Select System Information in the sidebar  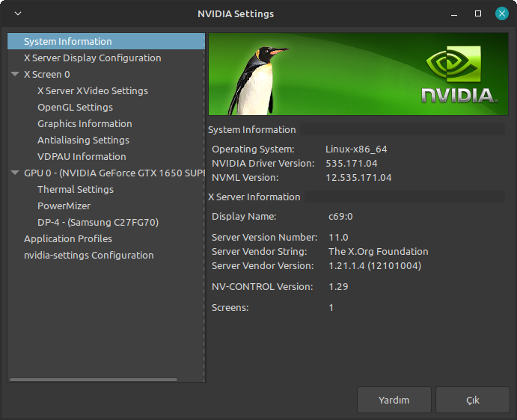tap(105, 41)
